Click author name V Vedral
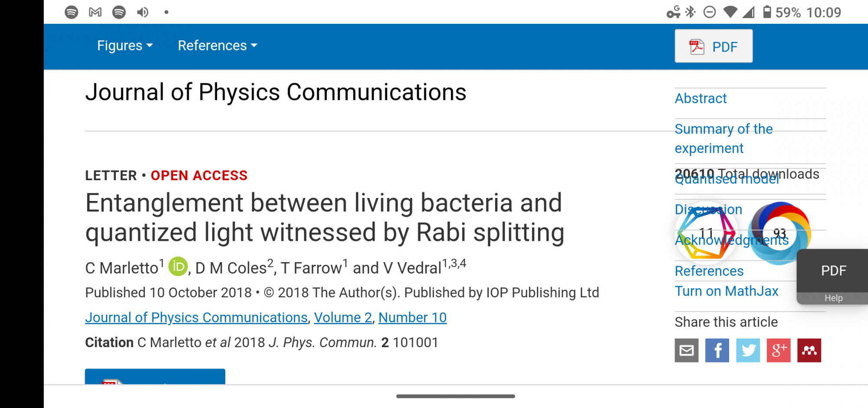 (412, 268)
